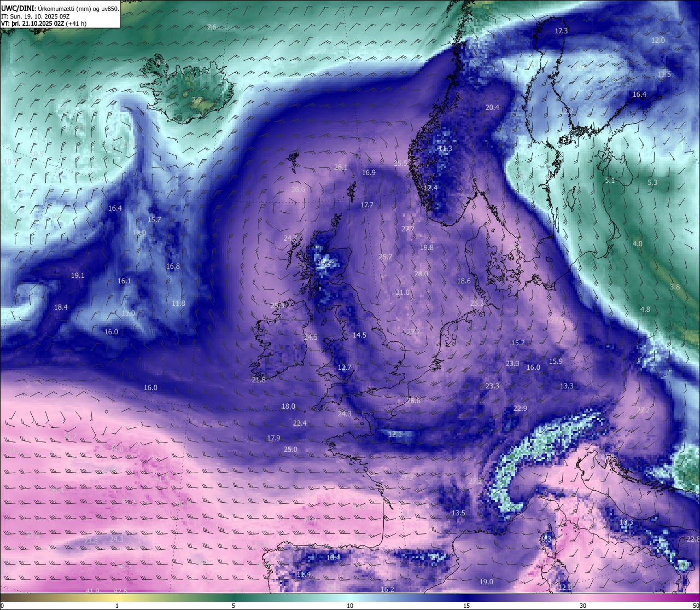This screenshot has width=700, height=610.
Task: Click the 22.9 value label
Action: 520,408
